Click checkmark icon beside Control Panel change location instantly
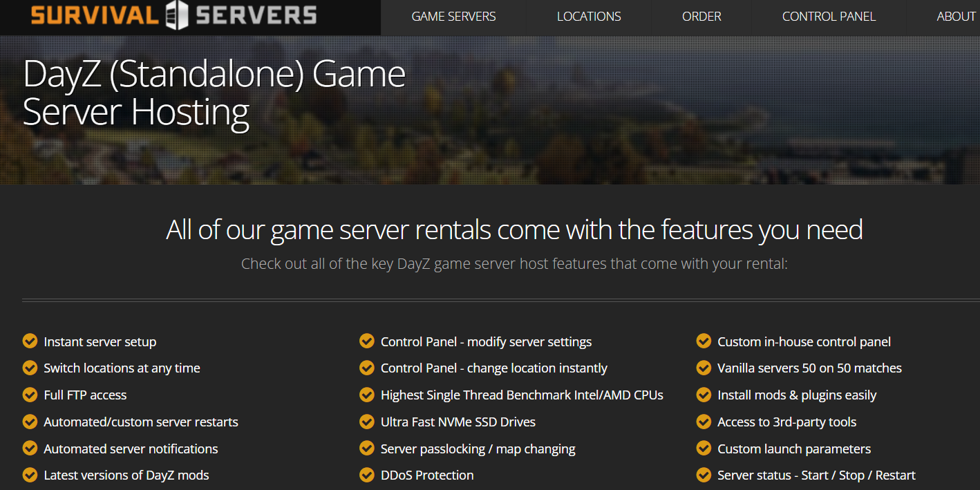Image resolution: width=980 pixels, height=490 pixels. [x=367, y=368]
